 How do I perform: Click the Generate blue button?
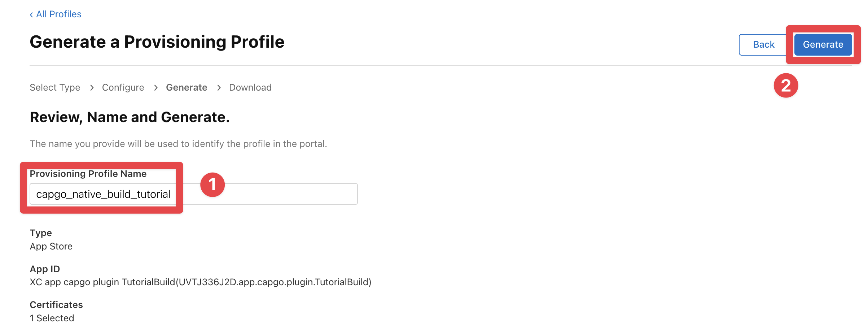[x=823, y=44]
